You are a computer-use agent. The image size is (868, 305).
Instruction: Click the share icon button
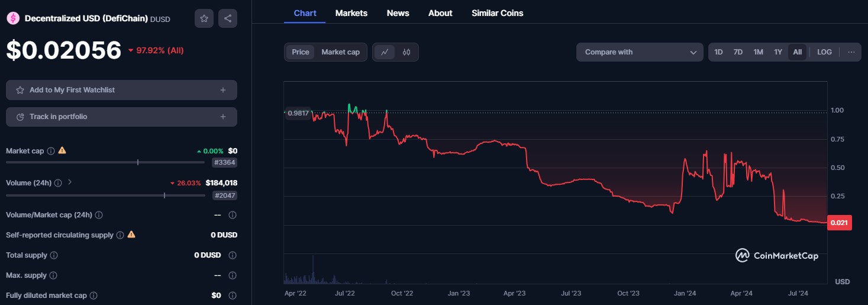click(228, 18)
